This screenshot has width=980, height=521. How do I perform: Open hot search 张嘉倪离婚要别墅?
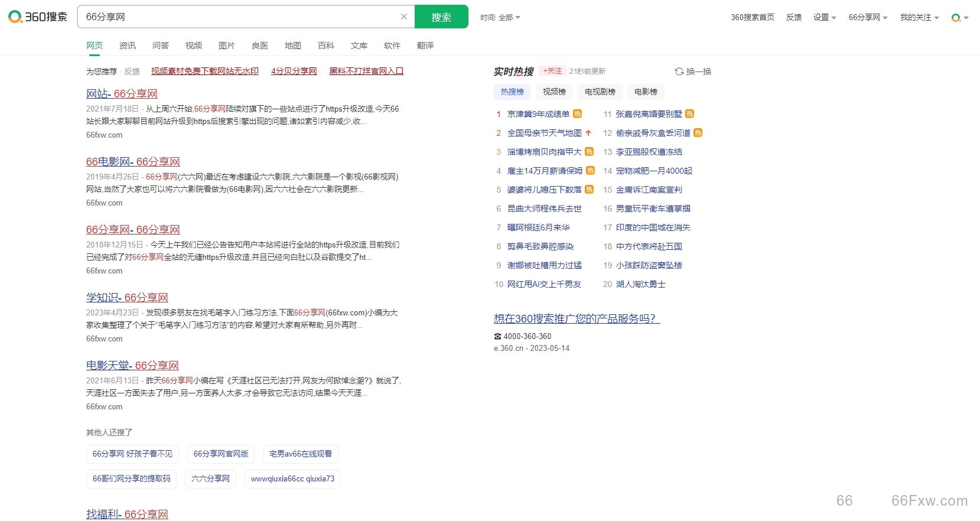649,114
